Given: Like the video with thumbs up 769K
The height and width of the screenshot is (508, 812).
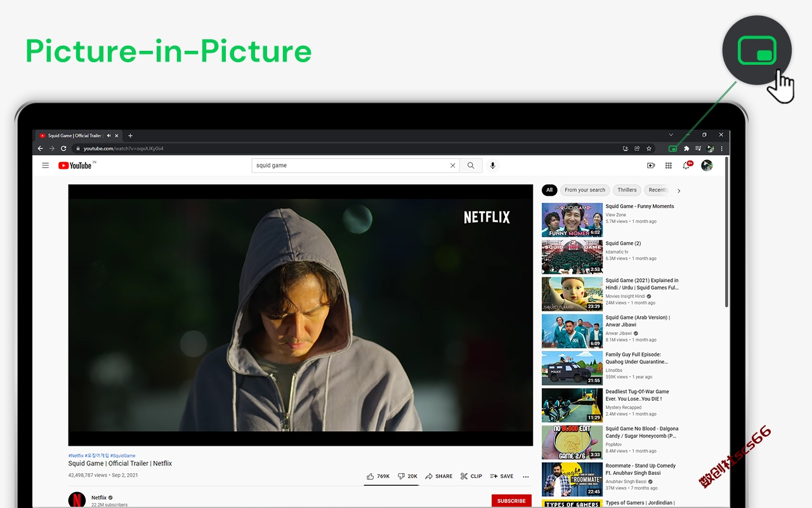Looking at the screenshot, I should click(378, 476).
